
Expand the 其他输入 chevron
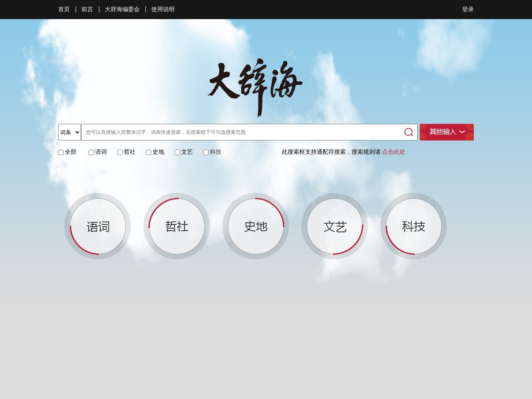(463, 132)
